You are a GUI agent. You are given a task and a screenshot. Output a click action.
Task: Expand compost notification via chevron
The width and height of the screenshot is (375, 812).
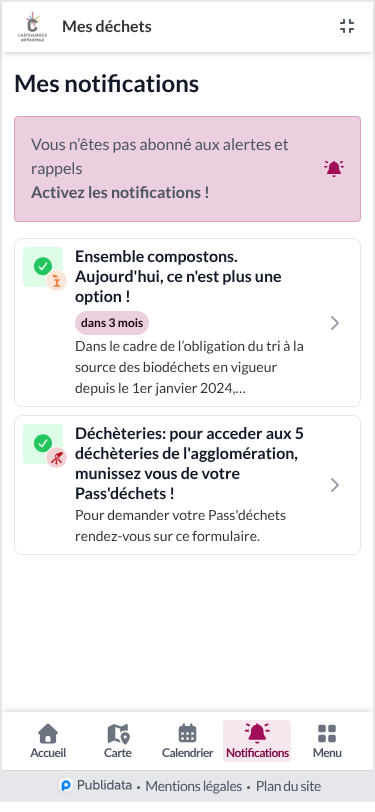click(x=335, y=323)
